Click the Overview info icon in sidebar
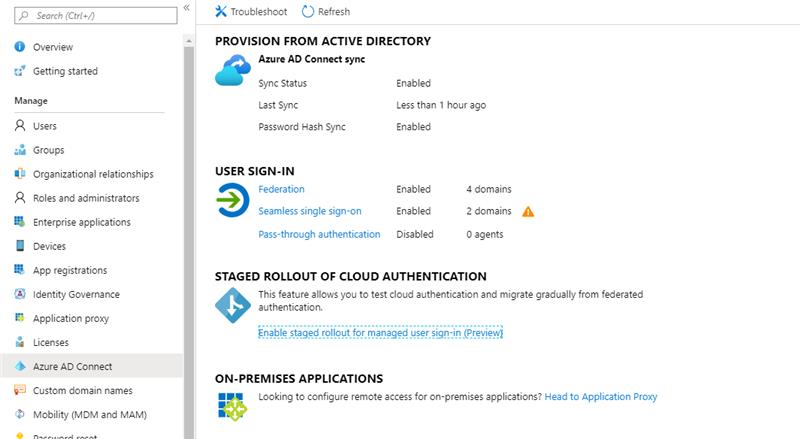 pos(20,47)
